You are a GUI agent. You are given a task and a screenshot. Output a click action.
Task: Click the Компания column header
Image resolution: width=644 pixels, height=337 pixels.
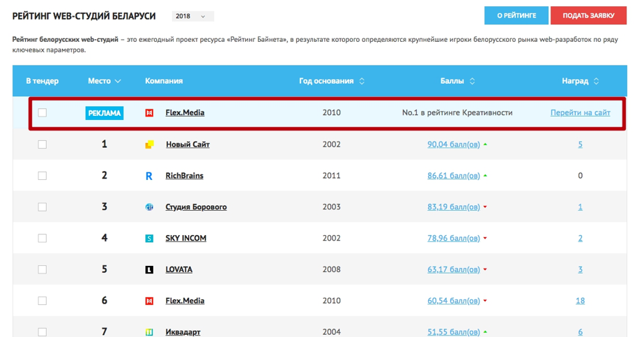[x=164, y=81]
